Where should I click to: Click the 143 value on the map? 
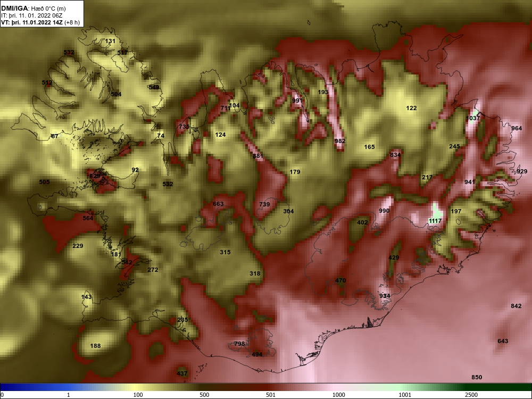(x=87, y=297)
